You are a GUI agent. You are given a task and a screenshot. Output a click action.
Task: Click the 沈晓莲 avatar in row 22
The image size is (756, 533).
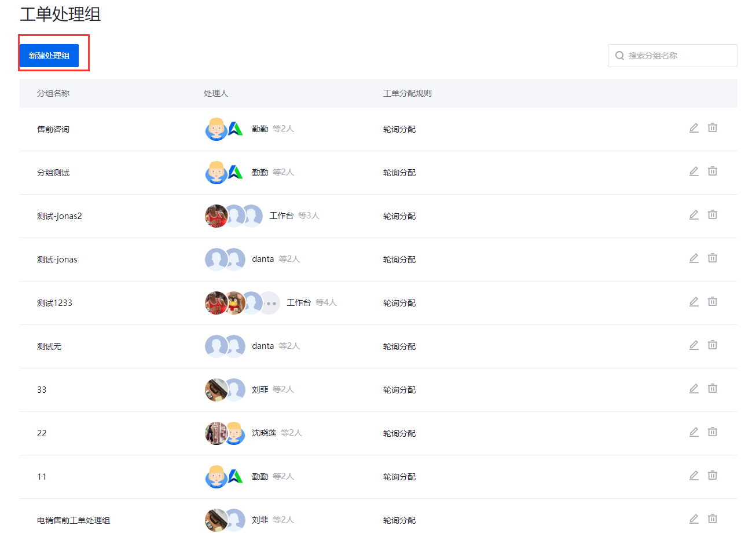click(x=215, y=433)
